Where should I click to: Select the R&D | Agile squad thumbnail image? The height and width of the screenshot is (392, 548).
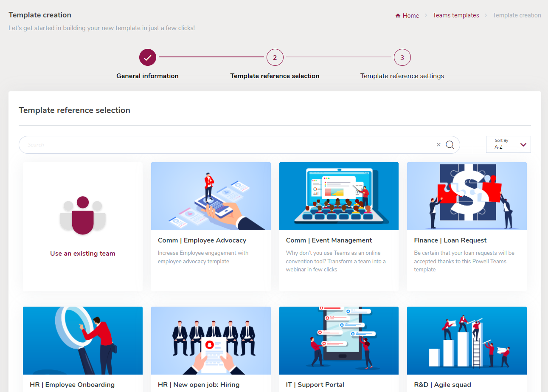(x=467, y=341)
